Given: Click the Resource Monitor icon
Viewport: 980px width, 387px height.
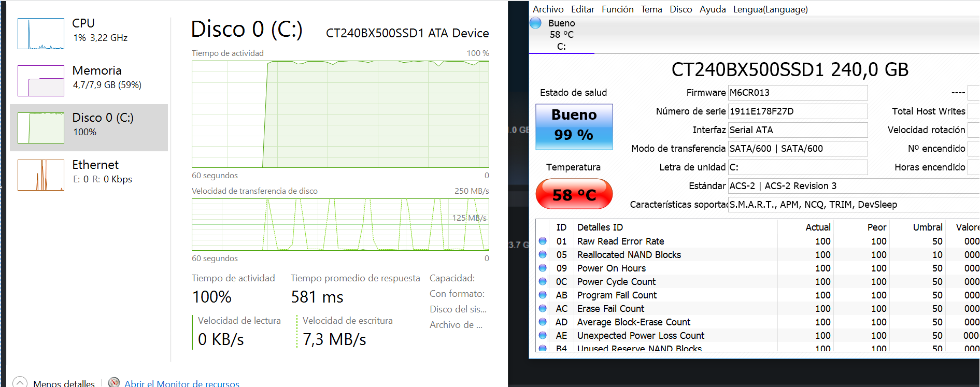Looking at the screenshot, I should 114,382.
